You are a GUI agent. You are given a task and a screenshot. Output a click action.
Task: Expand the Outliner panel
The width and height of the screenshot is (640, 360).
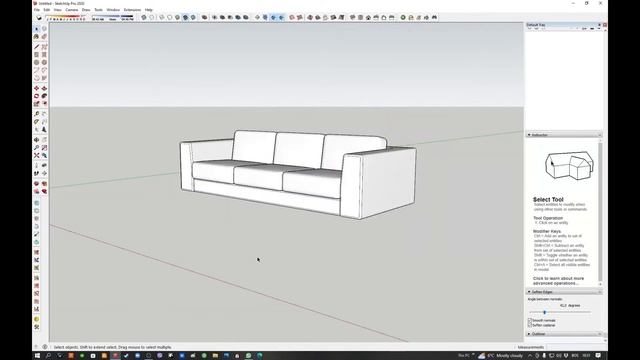[529, 334]
